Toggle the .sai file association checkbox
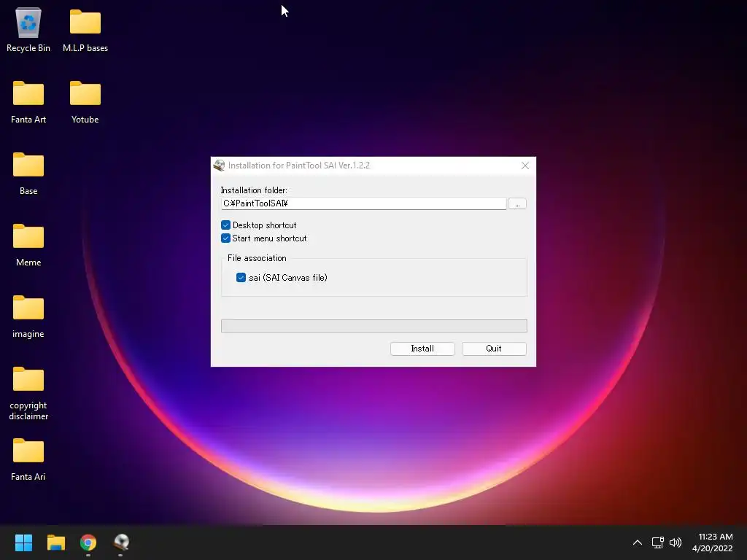This screenshot has width=747, height=560. click(x=241, y=278)
